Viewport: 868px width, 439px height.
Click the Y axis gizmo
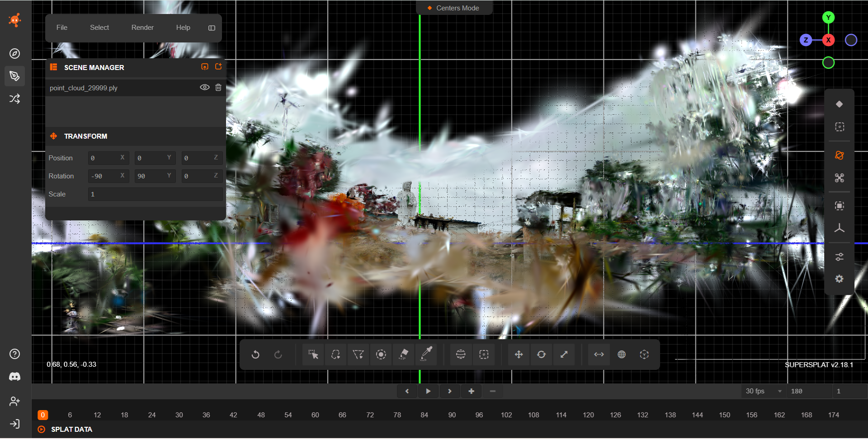point(828,18)
